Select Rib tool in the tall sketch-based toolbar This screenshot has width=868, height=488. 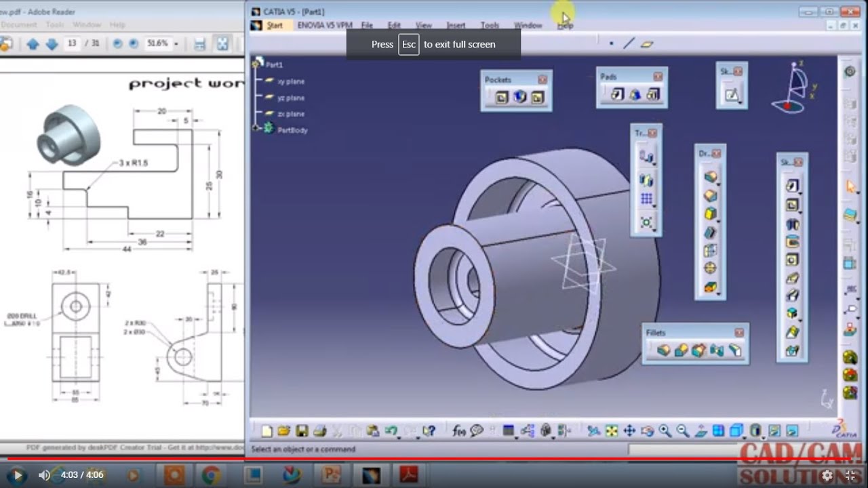[792, 278]
